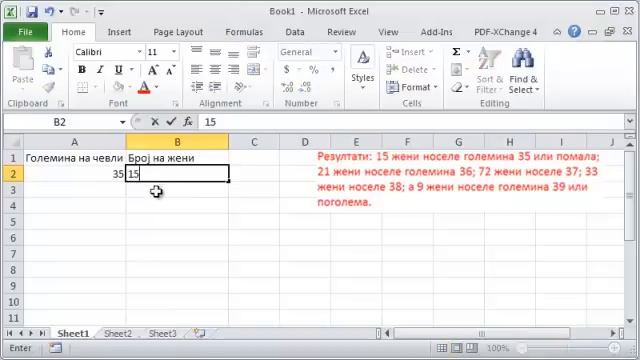Switch to the Formulas tab
This screenshot has width=640, height=360.
244,32
